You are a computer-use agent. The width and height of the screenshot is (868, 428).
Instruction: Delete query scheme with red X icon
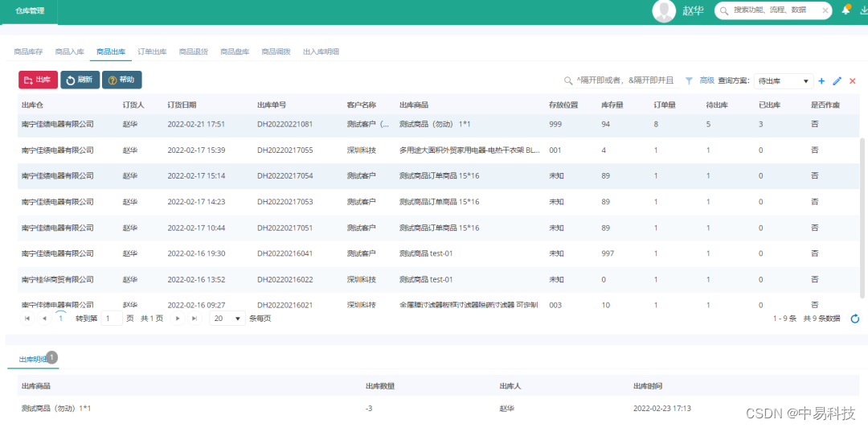tap(853, 81)
